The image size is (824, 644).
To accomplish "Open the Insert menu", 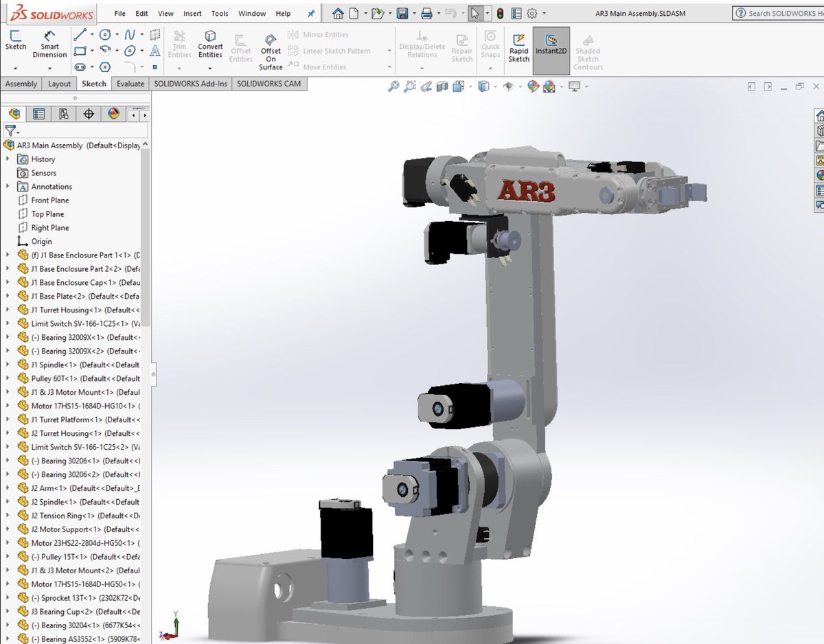I will (192, 13).
